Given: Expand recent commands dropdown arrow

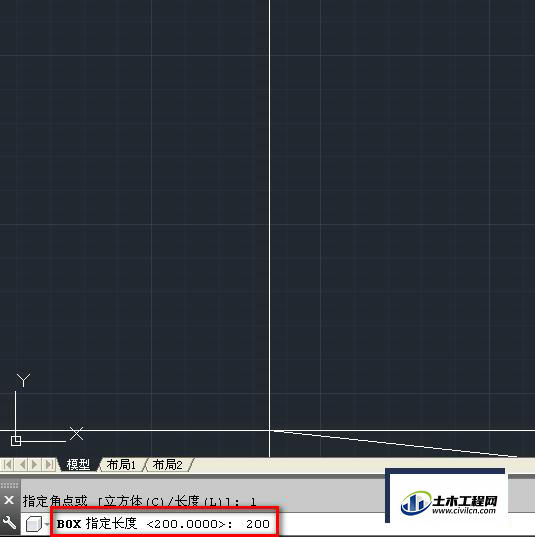Looking at the screenshot, I should [47, 524].
